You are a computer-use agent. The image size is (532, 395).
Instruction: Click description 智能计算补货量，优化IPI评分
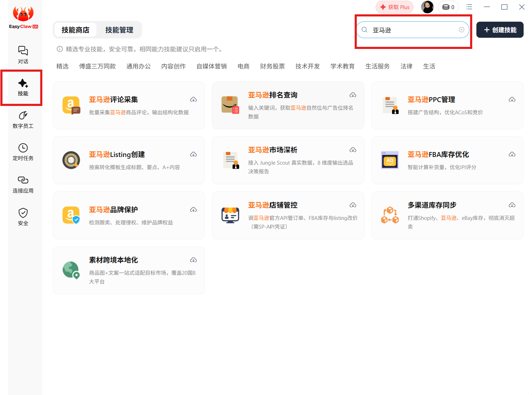click(x=442, y=167)
